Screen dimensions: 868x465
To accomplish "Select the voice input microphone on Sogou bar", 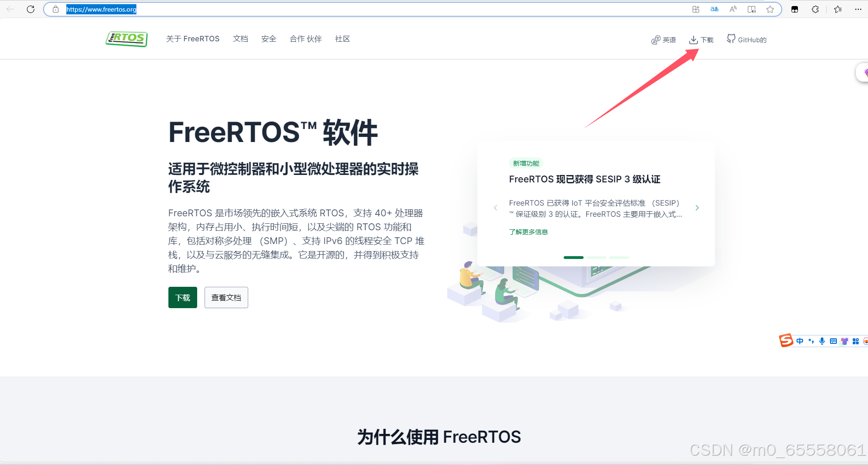I will coord(822,341).
